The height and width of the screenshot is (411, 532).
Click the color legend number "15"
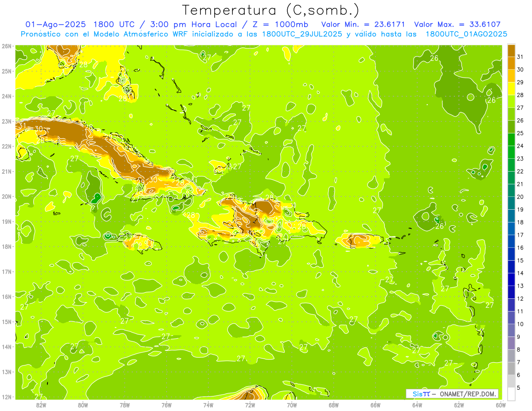click(520, 261)
